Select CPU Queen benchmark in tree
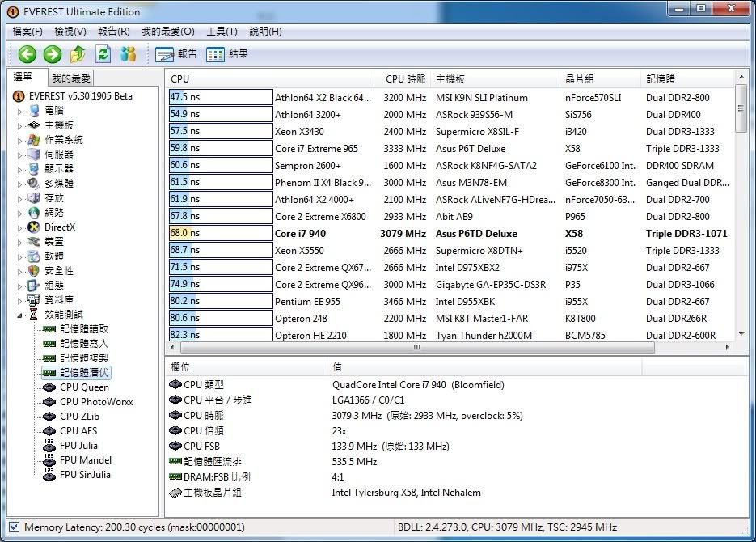Viewport: 756px width, 542px height. pos(84,387)
